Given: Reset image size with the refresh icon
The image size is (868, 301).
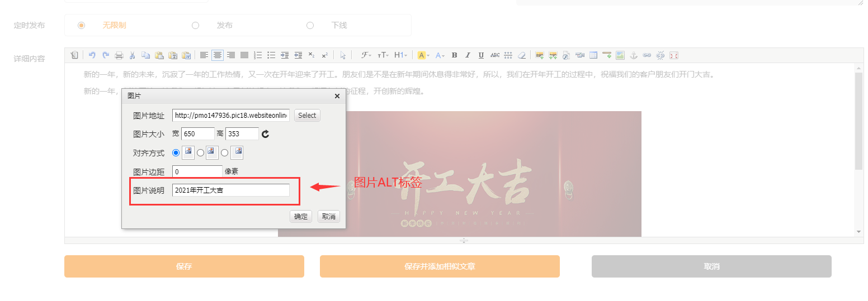Looking at the screenshot, I should (266, 133).
